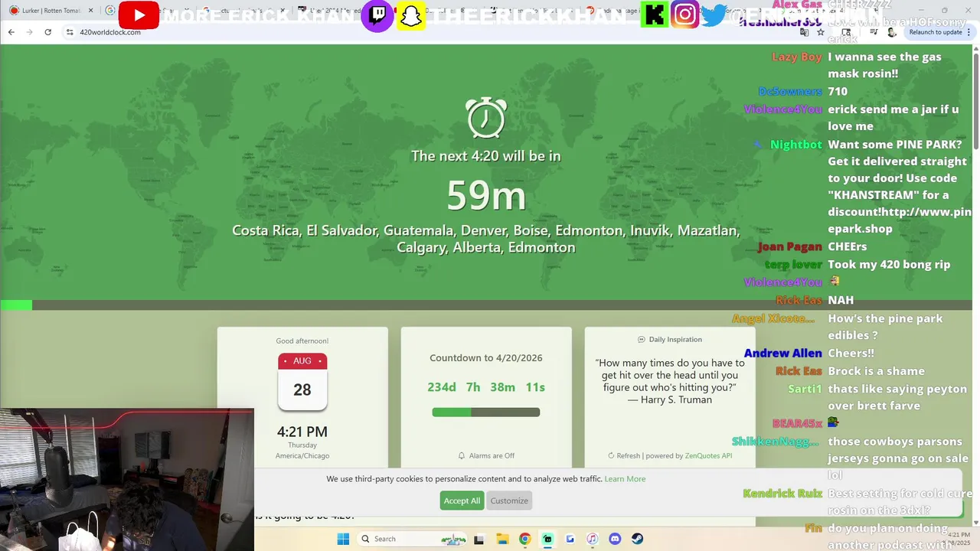Click the AUG 28 calendar widget
980x551 pixels.
tap(302, 382)
